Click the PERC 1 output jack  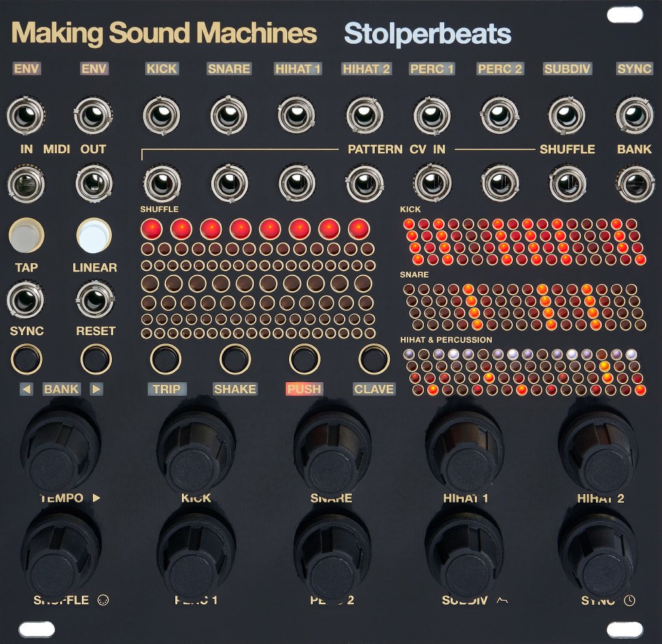pos(432,115)
